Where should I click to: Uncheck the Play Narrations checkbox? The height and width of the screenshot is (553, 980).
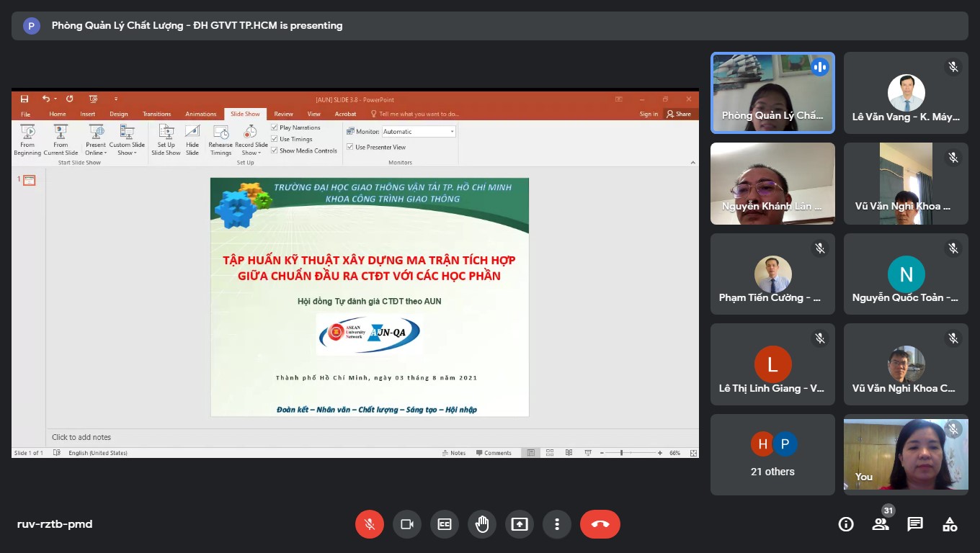pyautogui.click(x=275, y=127)
